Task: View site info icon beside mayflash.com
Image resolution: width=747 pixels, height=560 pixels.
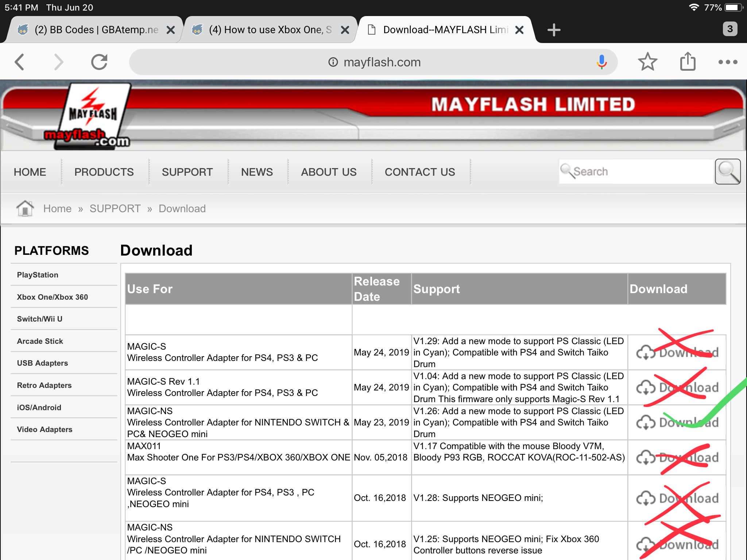Action: click(x=333, y=62)
